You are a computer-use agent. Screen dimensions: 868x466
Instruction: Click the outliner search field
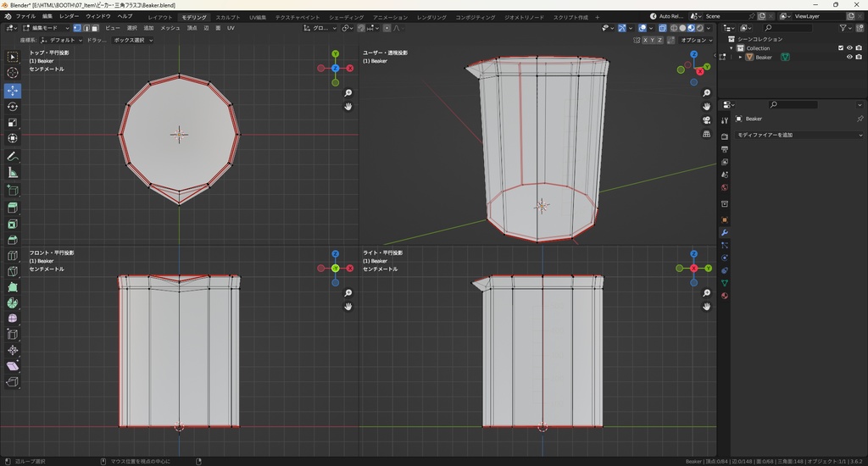coord(793,28)
